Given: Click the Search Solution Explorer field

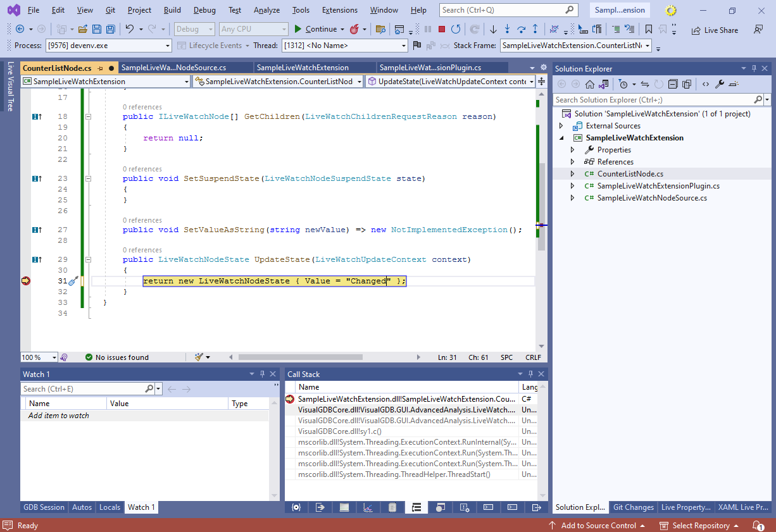Looking at the screenshot, I should (653, 100).
